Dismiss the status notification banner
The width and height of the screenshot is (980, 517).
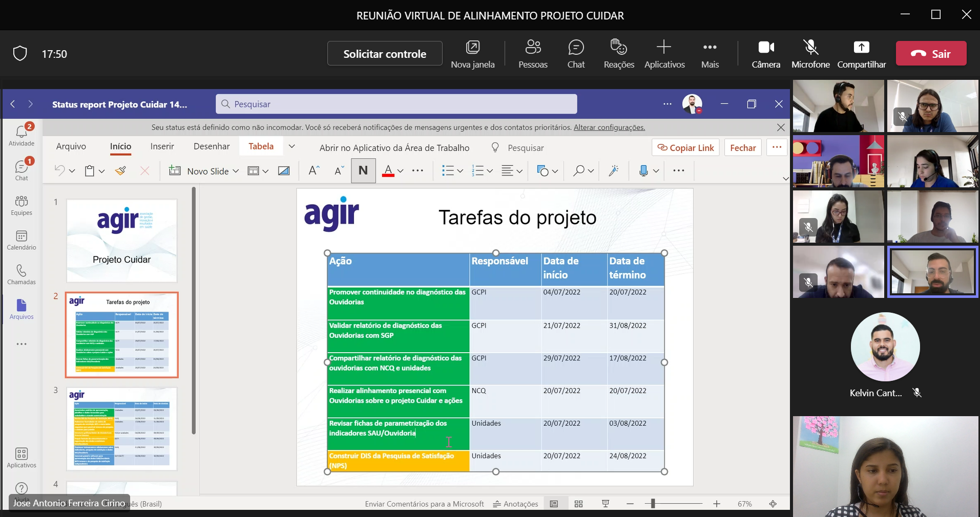coord(781,127)
